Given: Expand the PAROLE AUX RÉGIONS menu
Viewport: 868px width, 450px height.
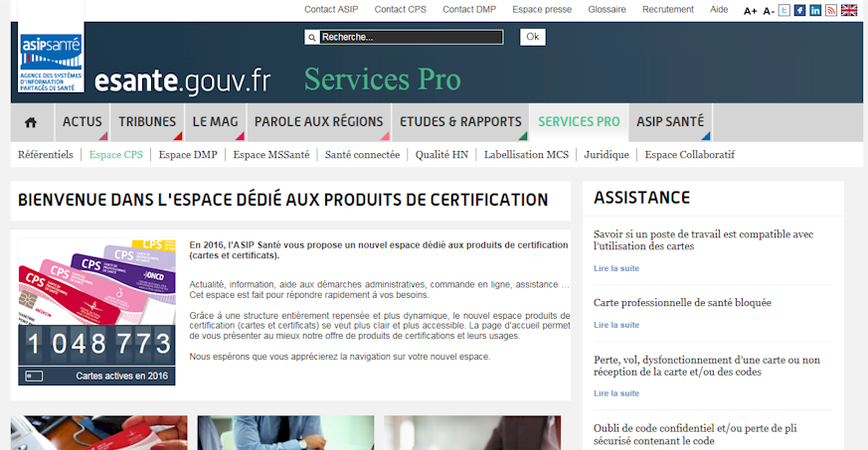Looking at the screenshot, I should (x=318, y=122).
